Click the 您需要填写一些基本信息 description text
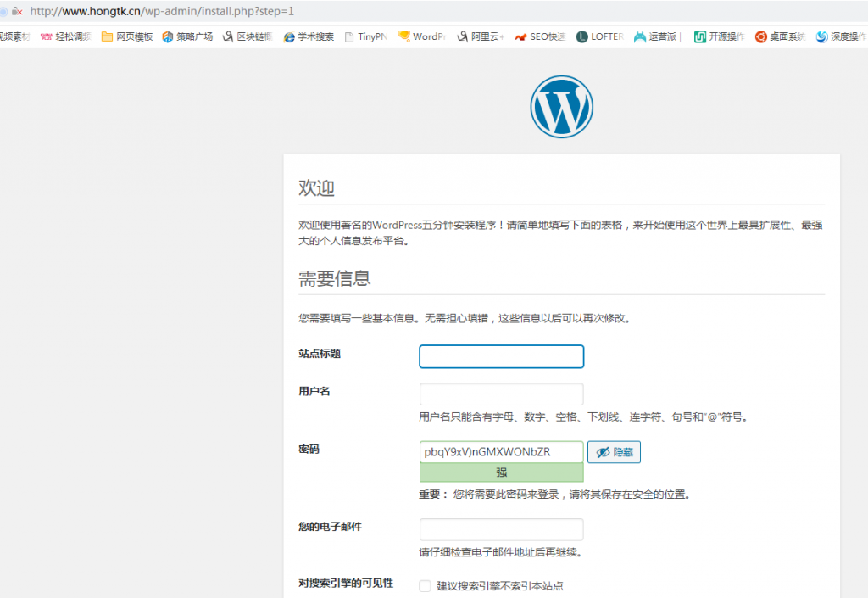Screen dimensions: 868x598 tap(465, 318)
